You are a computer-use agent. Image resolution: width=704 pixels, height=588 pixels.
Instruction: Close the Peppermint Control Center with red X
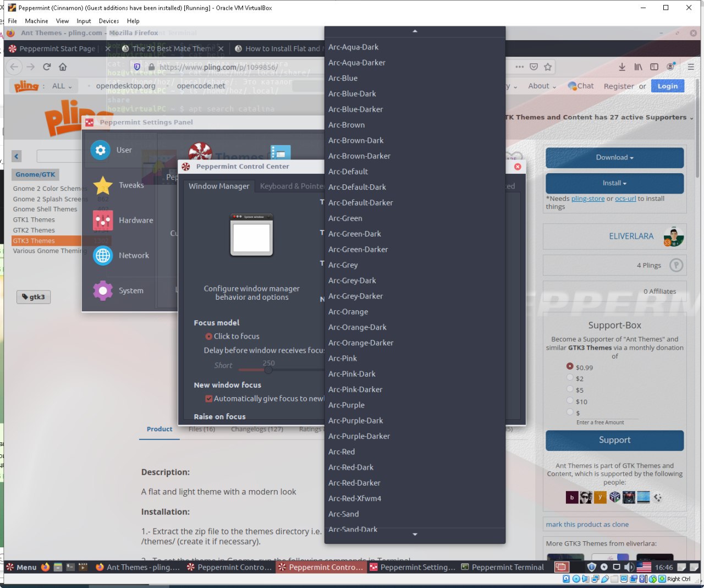[x=518, y=166]
